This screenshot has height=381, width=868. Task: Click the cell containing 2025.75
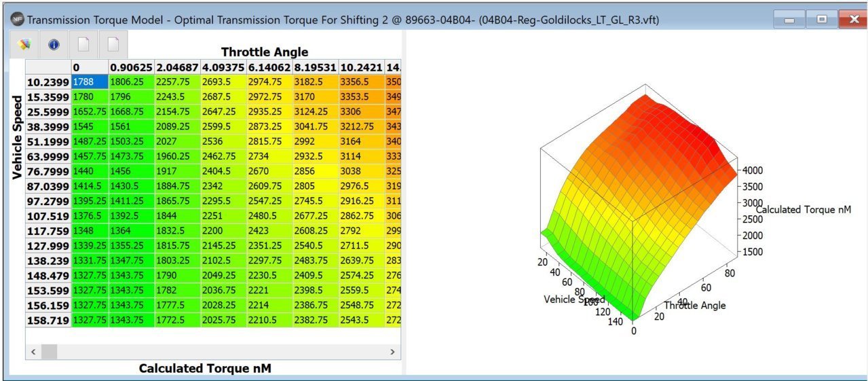223,320
